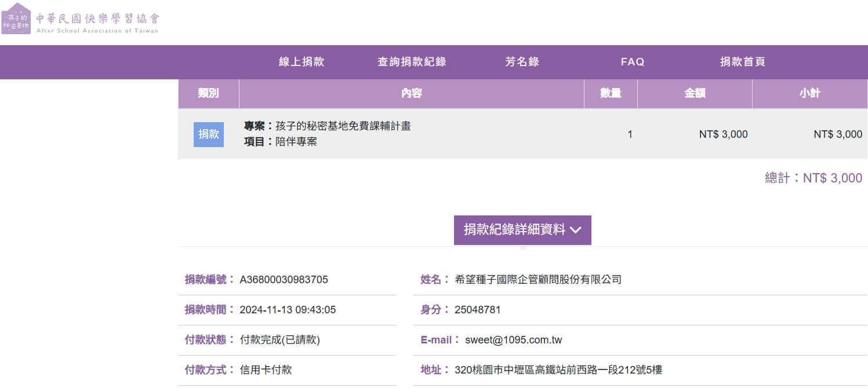Open the 線上捐款 menu item
This screenshot has height=388, width=868.
[x=302, y=62]
